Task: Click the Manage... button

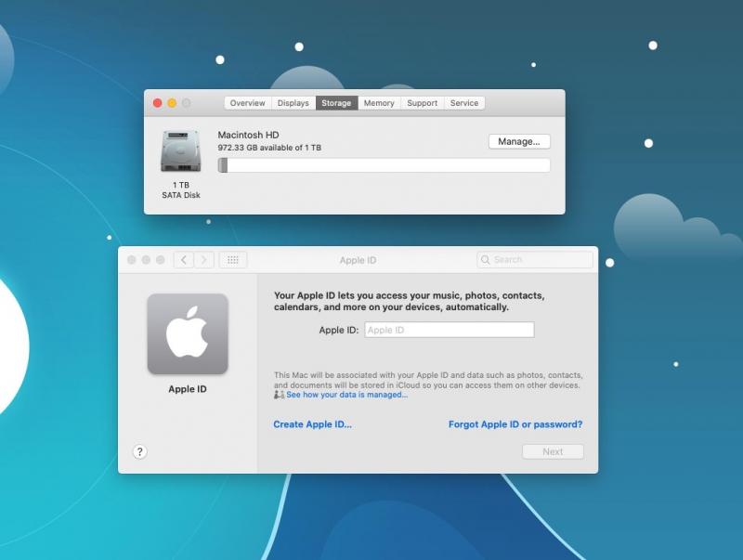Action: click(519, 142)
